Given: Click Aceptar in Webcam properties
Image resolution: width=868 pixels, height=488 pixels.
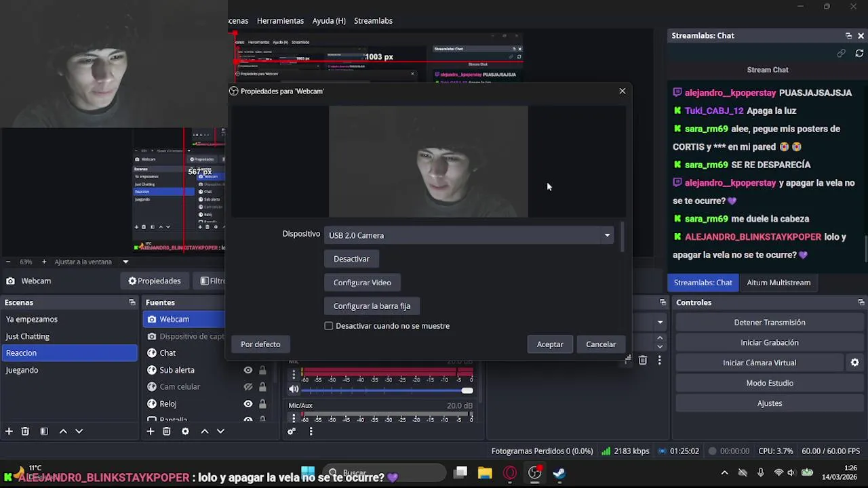Looking at the screenshot, I should pos(550,344).
